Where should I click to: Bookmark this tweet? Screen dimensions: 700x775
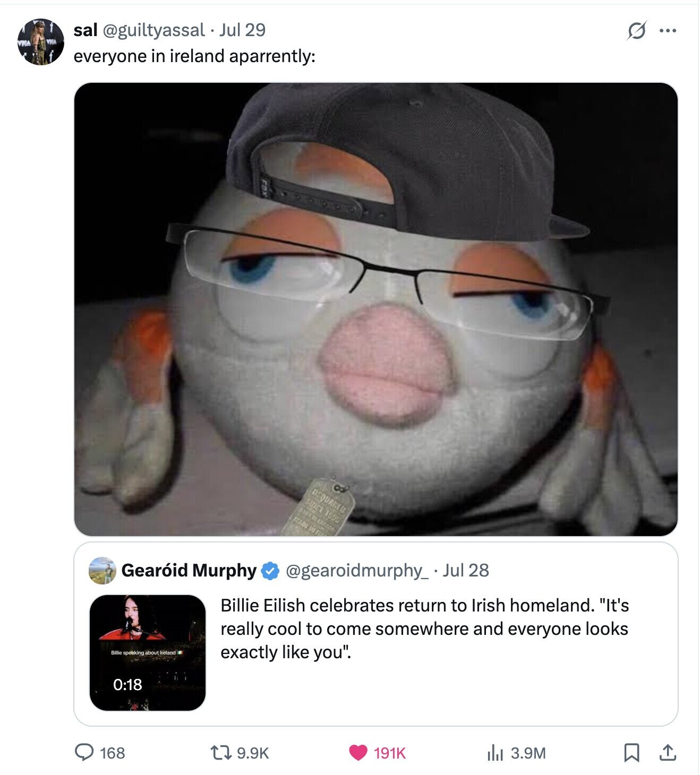click(631, 752)
